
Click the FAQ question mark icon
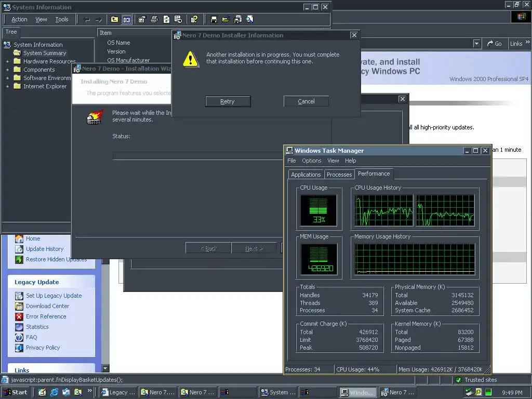pyautogui.click(x=19, y=337)
